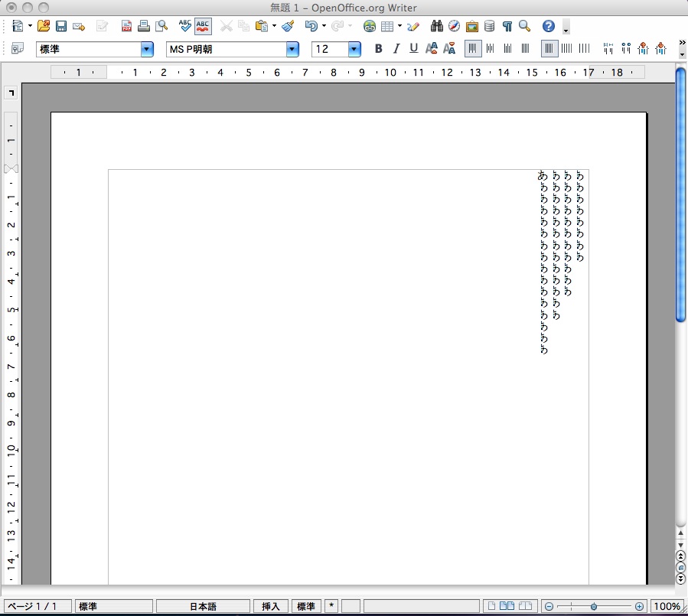Viewport: 688px width, 616px height.
Task: Save the document with the floppy disk icon
Action: point(61,26)
